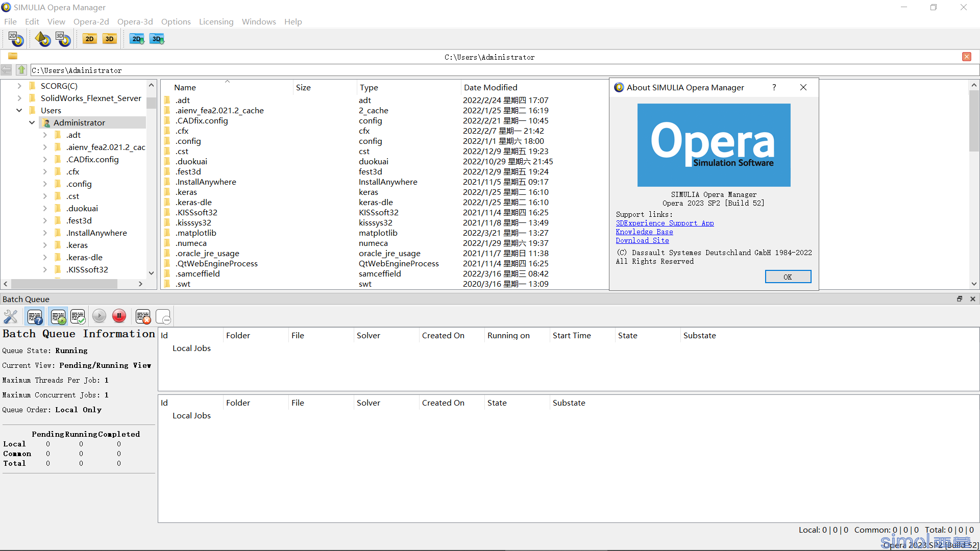Toggle the completed jobs view with green check

coord(78,317)
